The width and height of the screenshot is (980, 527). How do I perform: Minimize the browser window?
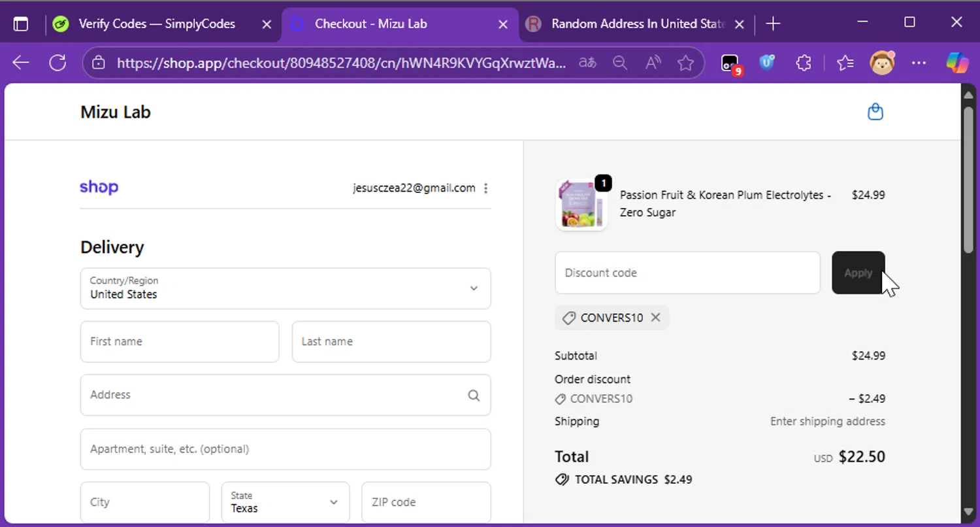tap(862, 23)
